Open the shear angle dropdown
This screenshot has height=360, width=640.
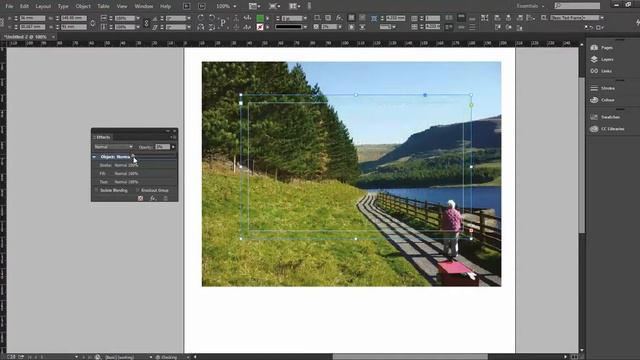tap(189, 27)
